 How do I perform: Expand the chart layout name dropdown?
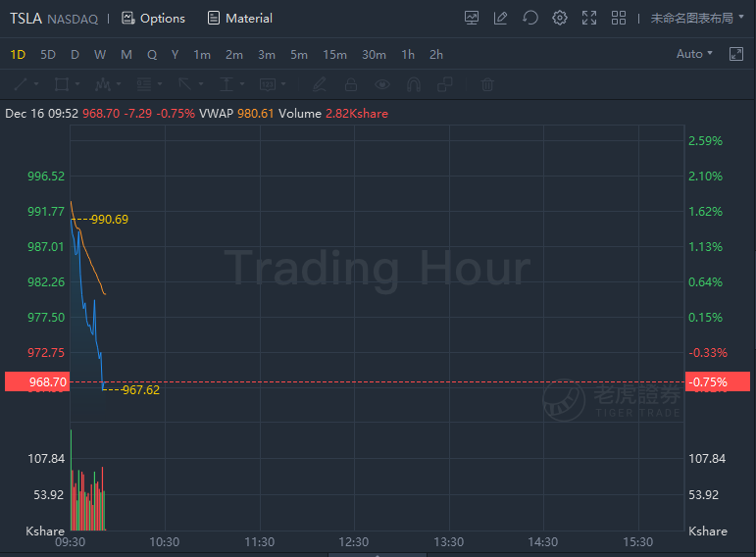click(697, 19)
